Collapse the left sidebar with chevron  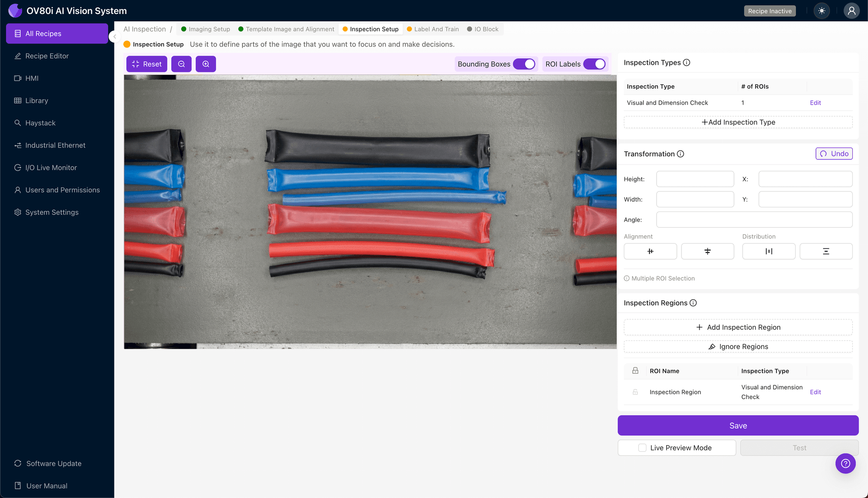(x=114, y=37)
